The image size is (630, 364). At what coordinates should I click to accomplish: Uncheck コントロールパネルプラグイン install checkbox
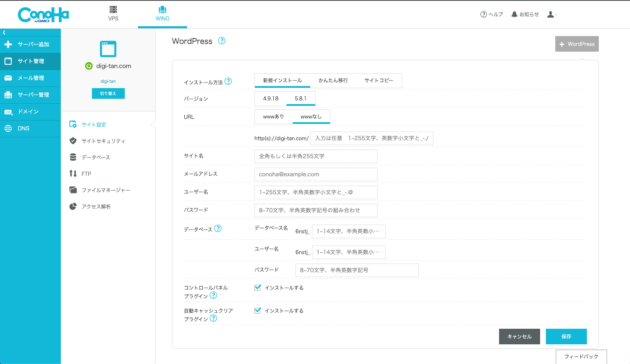click(258, 288)
